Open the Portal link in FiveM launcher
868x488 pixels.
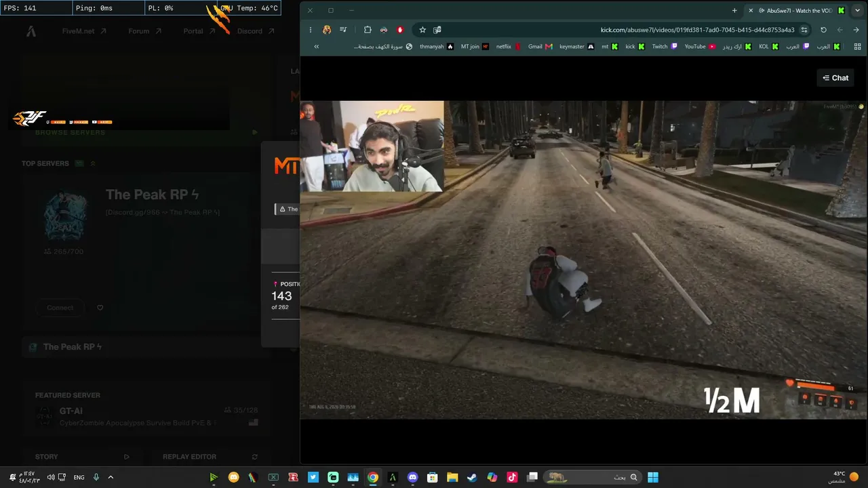(x=199, y=31)
